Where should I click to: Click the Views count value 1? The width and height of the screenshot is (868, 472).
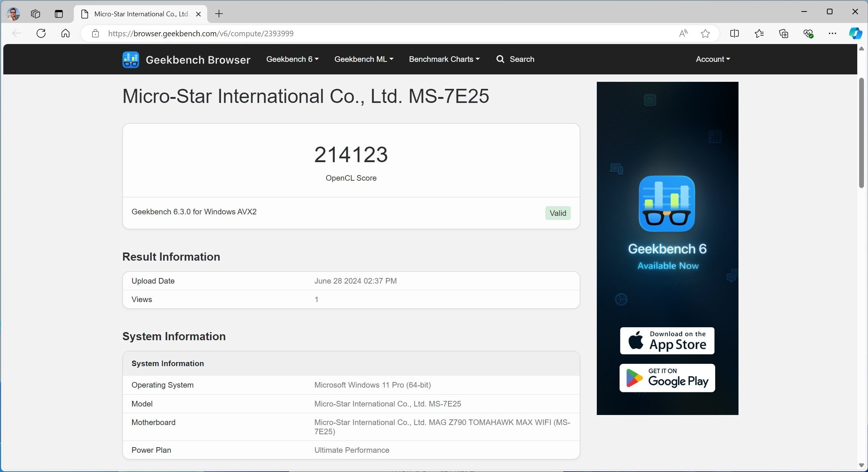pyautogui.click(x=316, y=299)
